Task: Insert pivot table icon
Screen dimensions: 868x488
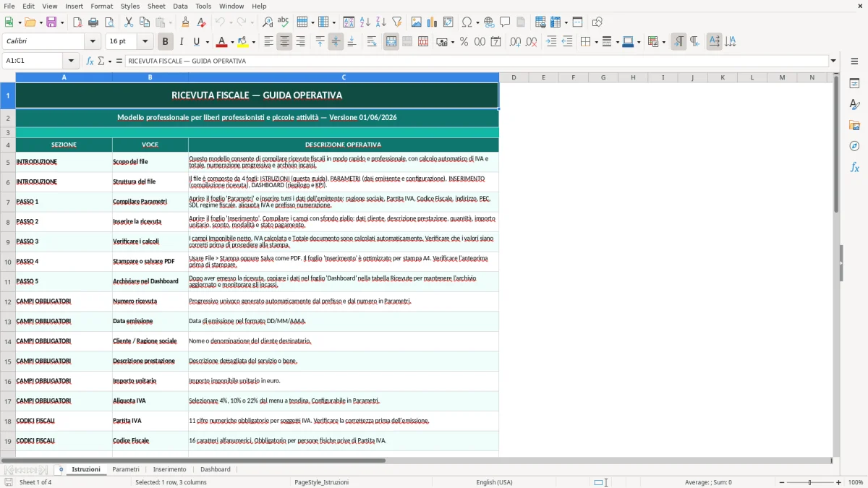Action: pos(448,22)
